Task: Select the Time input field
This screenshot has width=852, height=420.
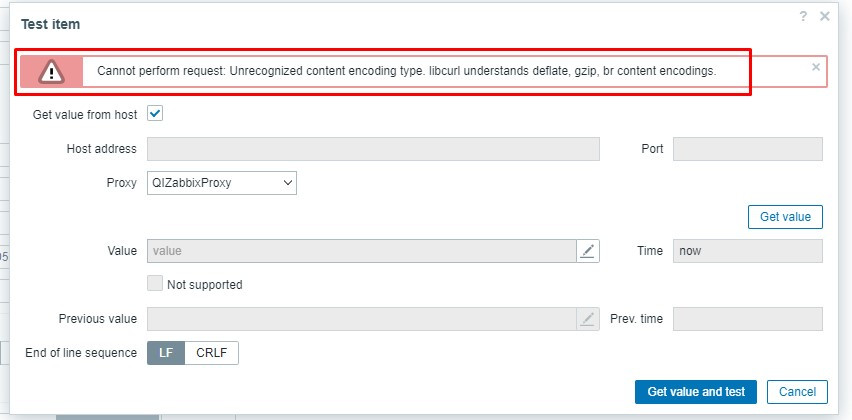Action: point(747,251)
